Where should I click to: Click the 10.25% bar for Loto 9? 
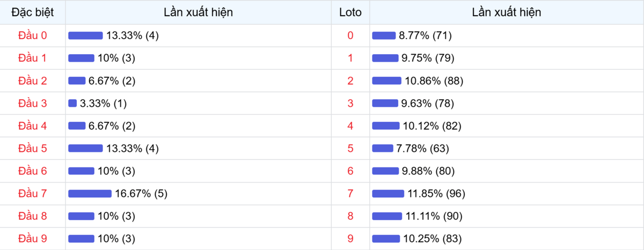386,239
